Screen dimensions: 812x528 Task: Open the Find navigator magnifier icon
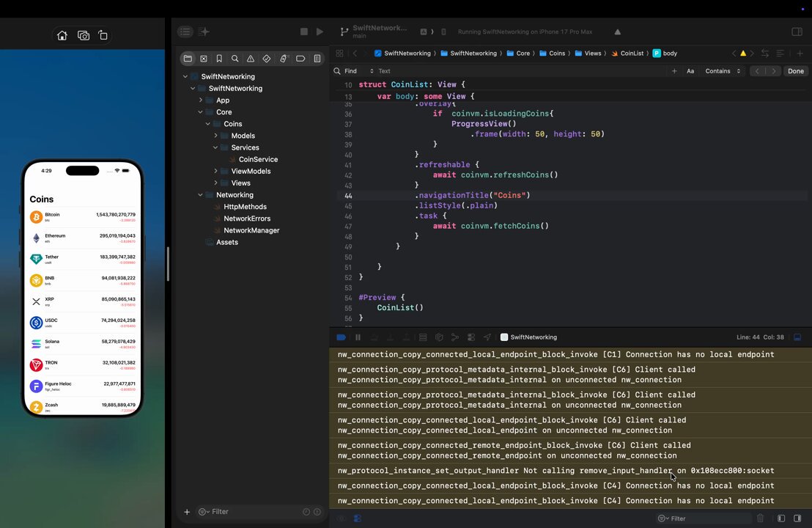[235, 59]
